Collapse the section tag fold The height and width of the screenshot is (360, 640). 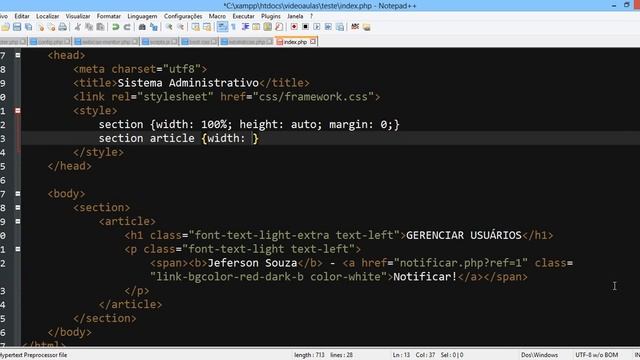click(x=18, y=208)
